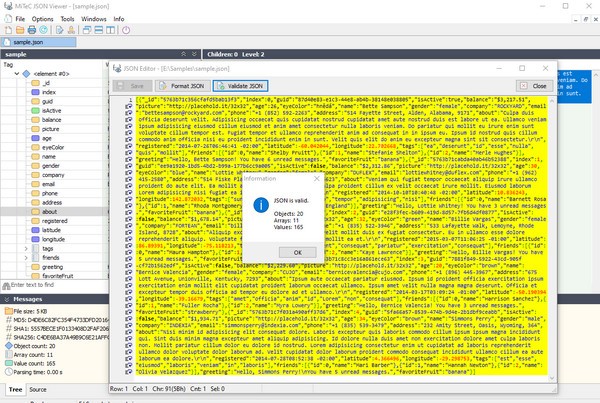Click the Tile vertically toolbar icon
This screenshot has width=600, height=403.
tap(111, 30)
